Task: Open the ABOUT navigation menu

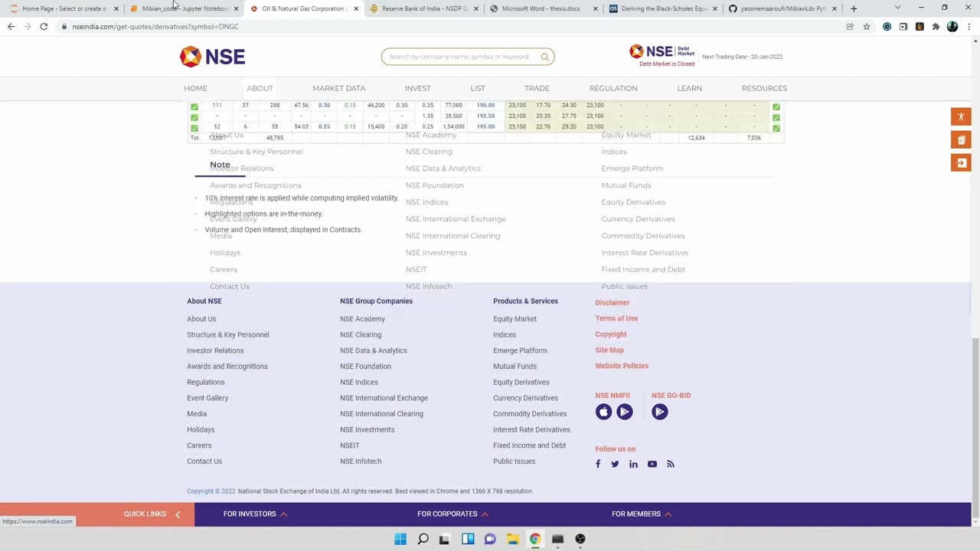Action: coord(260,88)
